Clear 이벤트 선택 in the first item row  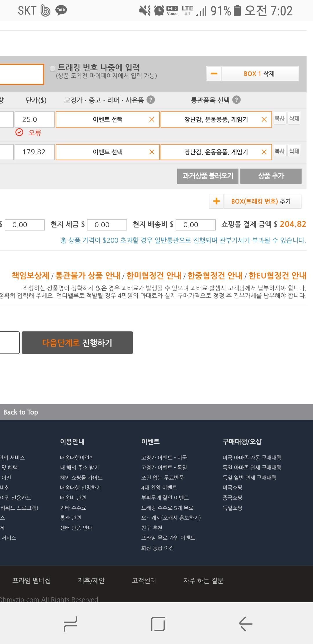point(152,120)
